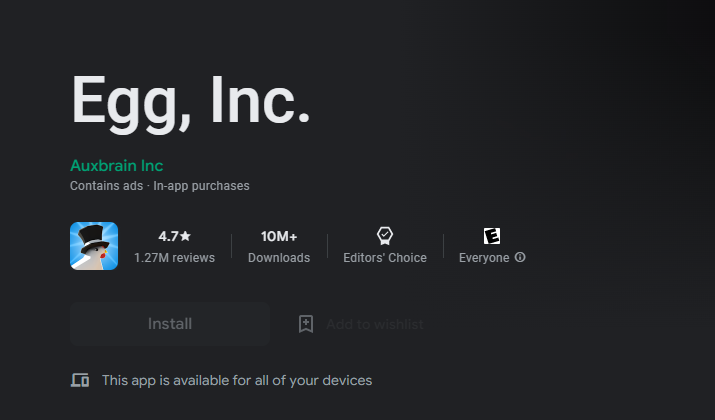Click the Contains ads · In-app purchases text

(160, 186)
